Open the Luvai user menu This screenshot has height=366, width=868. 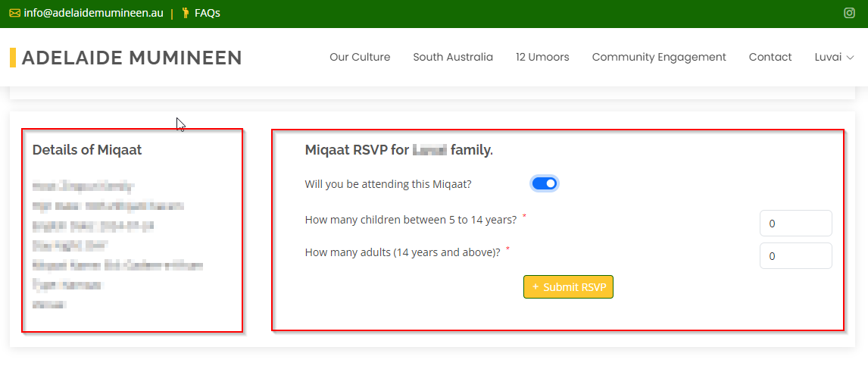834,57
